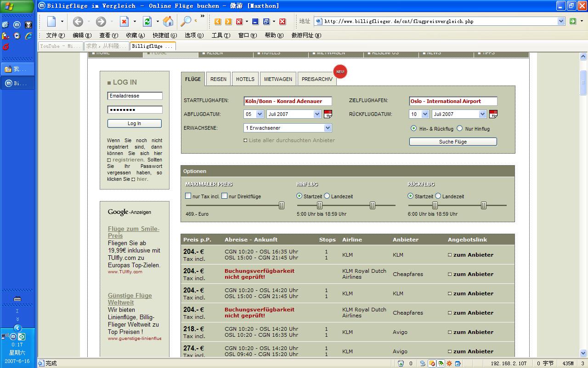Click the red NEU! badge
The height and width of the screenshot is (368, 588).
340,72
